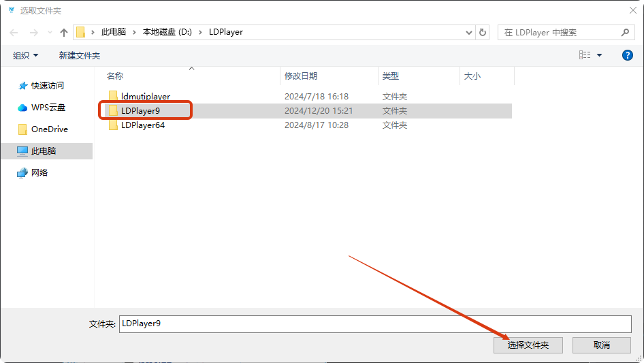This screenshot has width=644, height=363.
Task: Click the view layout icon
Action: coord(585,55)
